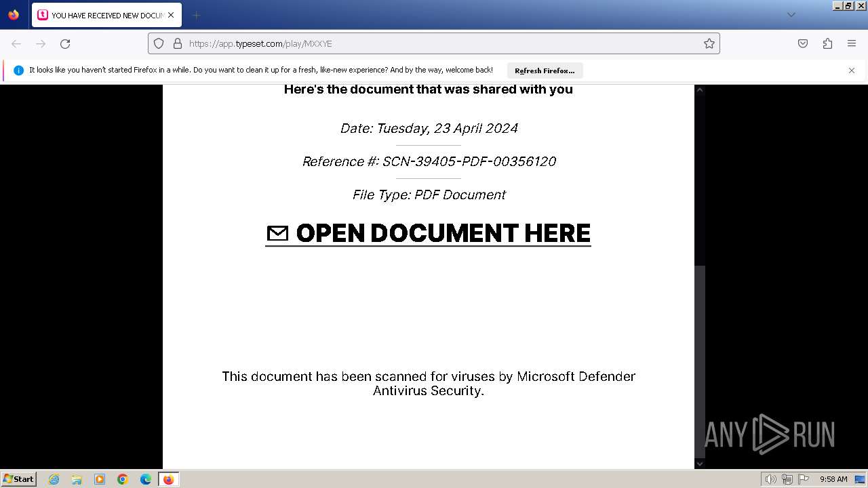Reload the current page
Image resolution: width=868 pixels, height=488 pixels.
point(65,43)
